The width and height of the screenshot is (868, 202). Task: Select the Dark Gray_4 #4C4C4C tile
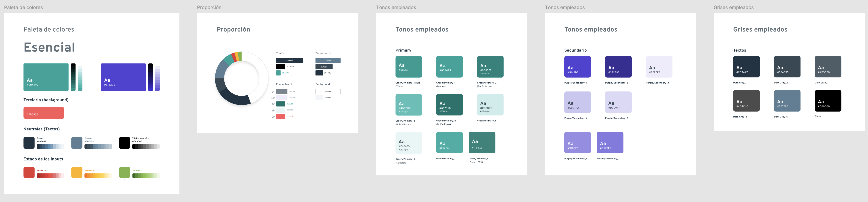click(746, 101)
